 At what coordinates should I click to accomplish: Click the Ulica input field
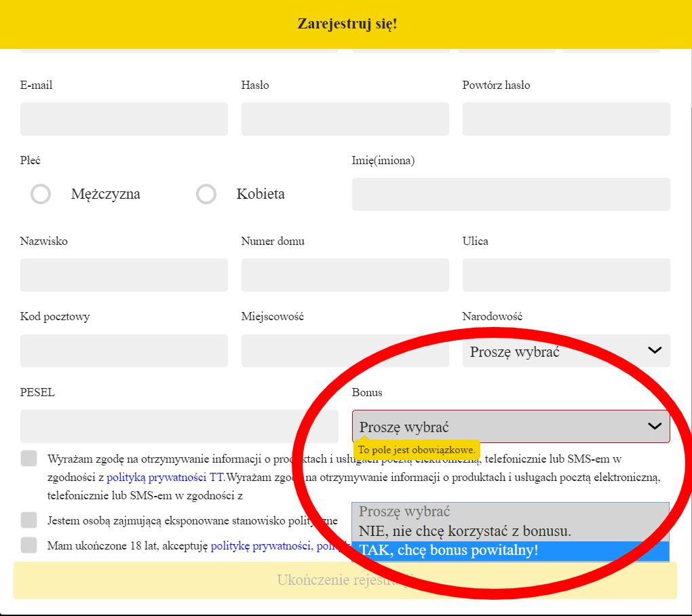566,275
